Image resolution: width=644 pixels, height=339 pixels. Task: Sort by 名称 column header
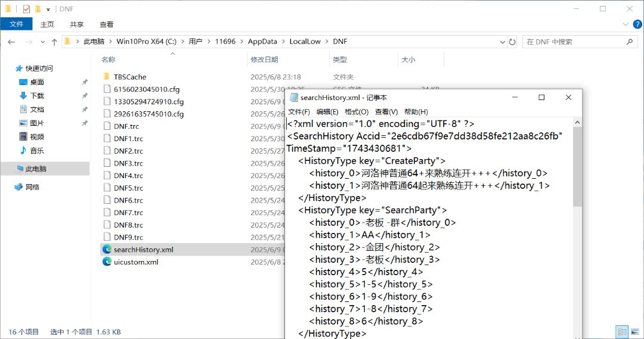[x=109, y=60]
